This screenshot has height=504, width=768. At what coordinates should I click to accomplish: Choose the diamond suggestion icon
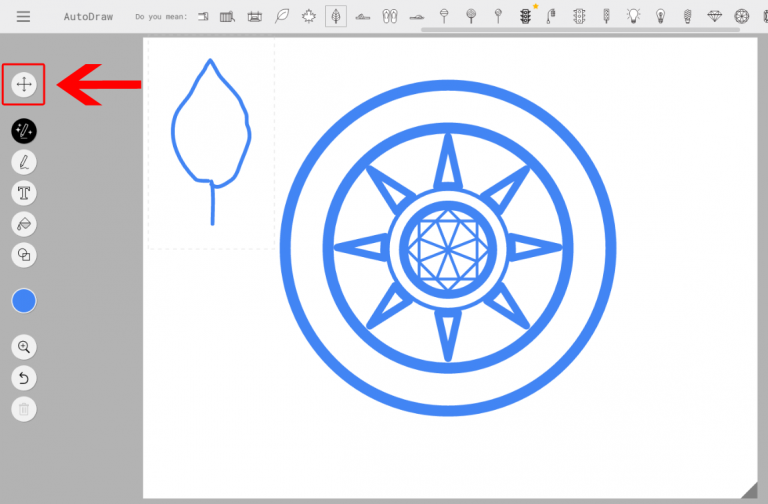[714, 16]
